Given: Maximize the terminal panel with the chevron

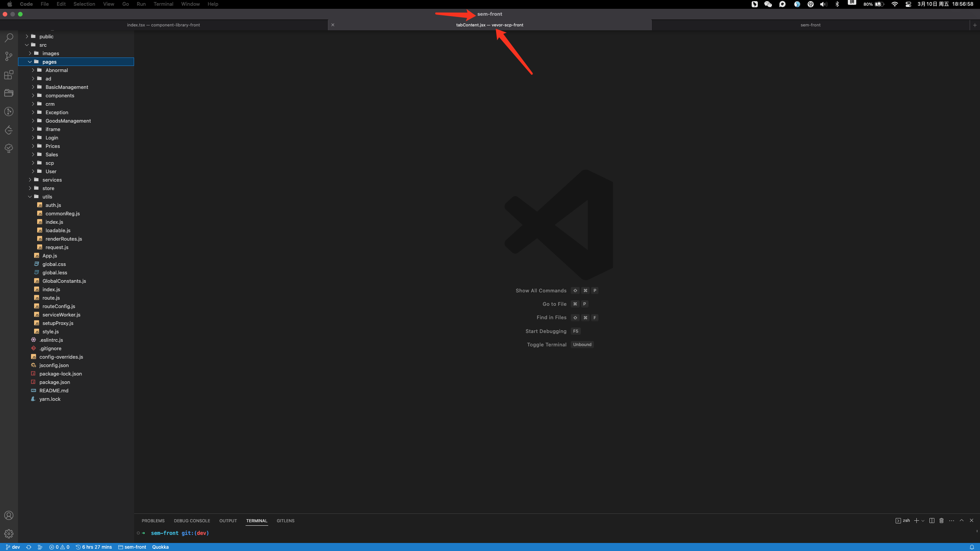Looking at the screenshot, I should coord(961,520).
